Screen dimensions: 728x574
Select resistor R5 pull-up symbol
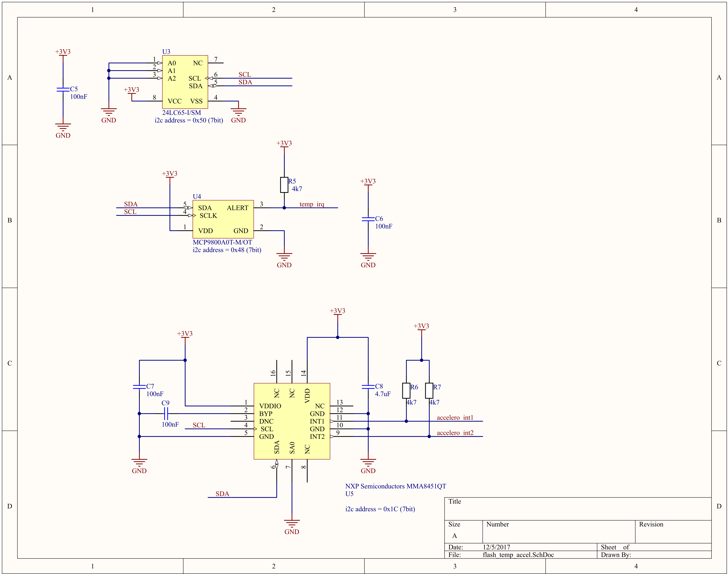(x=284, y=185)
